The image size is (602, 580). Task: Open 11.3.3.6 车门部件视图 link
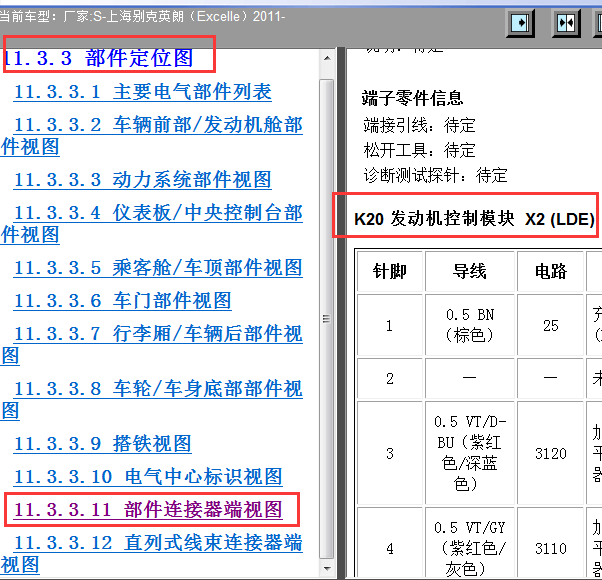(123, 301)
